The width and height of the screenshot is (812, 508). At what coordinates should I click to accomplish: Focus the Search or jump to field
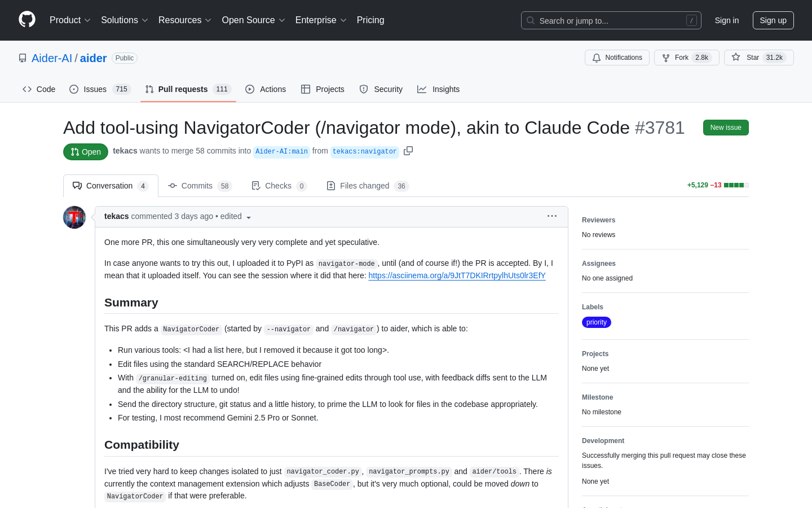click(611, 20)
